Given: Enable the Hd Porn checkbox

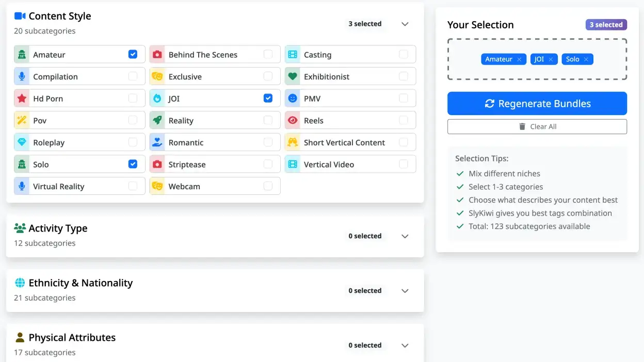Looking at the screenshot, I should click(x=133, y=98).
